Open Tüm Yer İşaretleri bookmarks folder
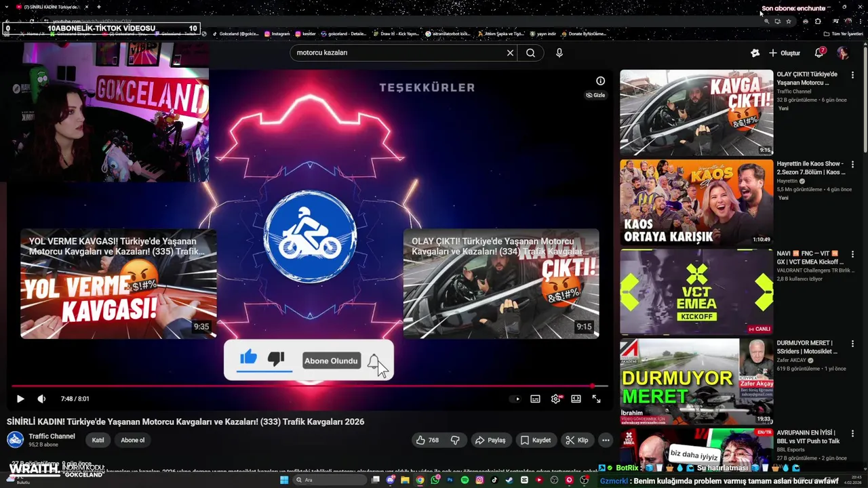 coord(843,34)
